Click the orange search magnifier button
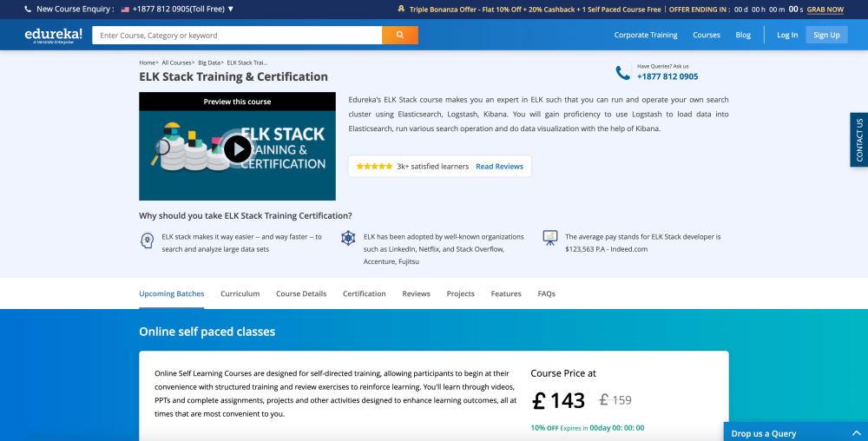The width and height of the screenshot is (868, 441). pos(399,36)
